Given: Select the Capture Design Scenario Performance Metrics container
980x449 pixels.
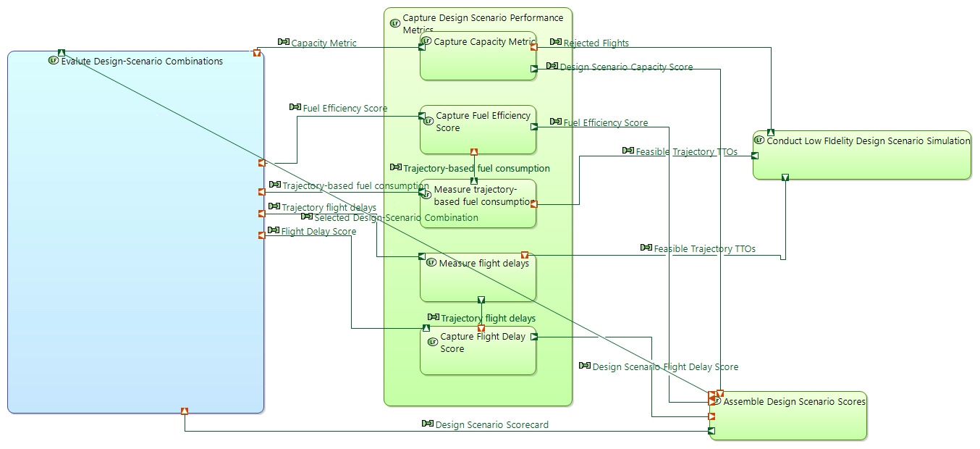Looking at the screenshot, I should tap(478, 206).
